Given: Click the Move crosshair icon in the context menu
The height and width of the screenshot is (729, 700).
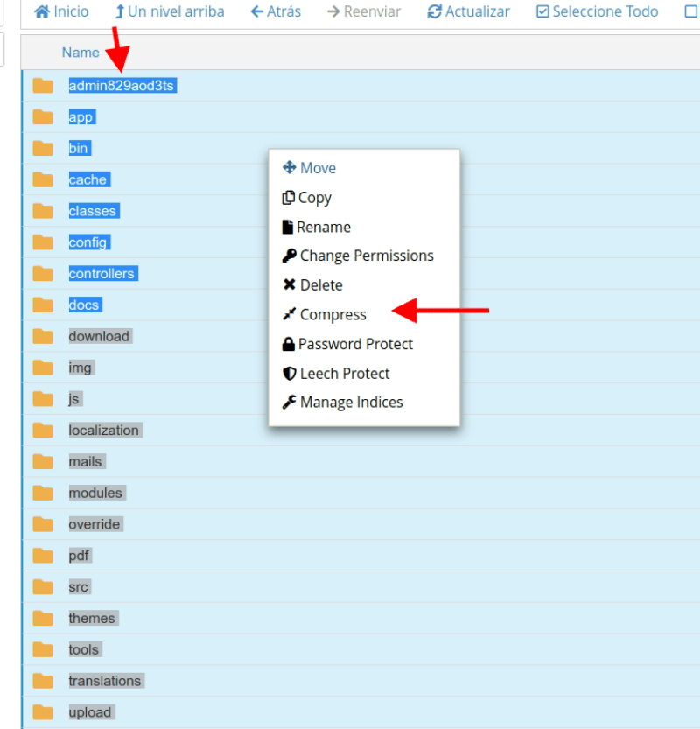Looking at the screenshot, I should click(x=289, y=167).
